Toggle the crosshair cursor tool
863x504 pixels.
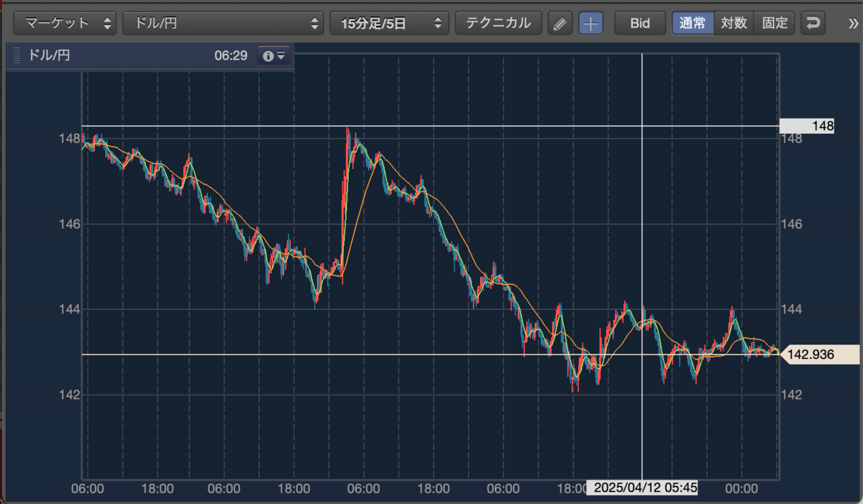click(591, 24)
